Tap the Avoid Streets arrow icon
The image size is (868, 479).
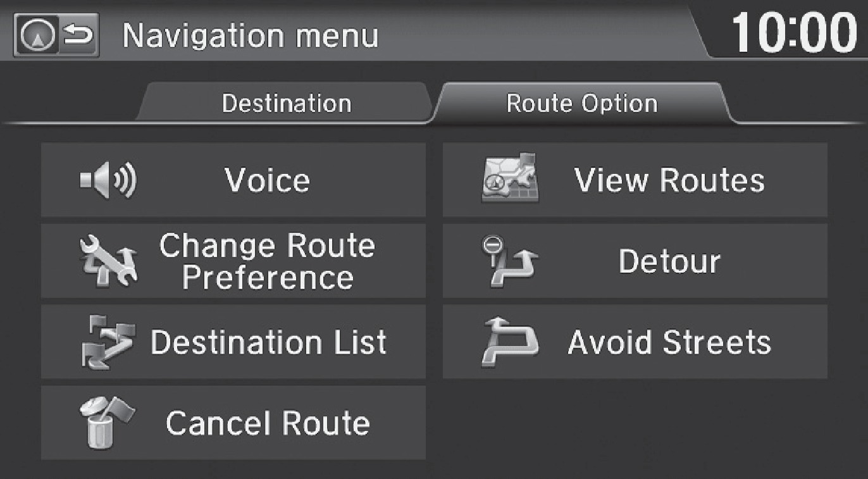(x=509, y=342)
